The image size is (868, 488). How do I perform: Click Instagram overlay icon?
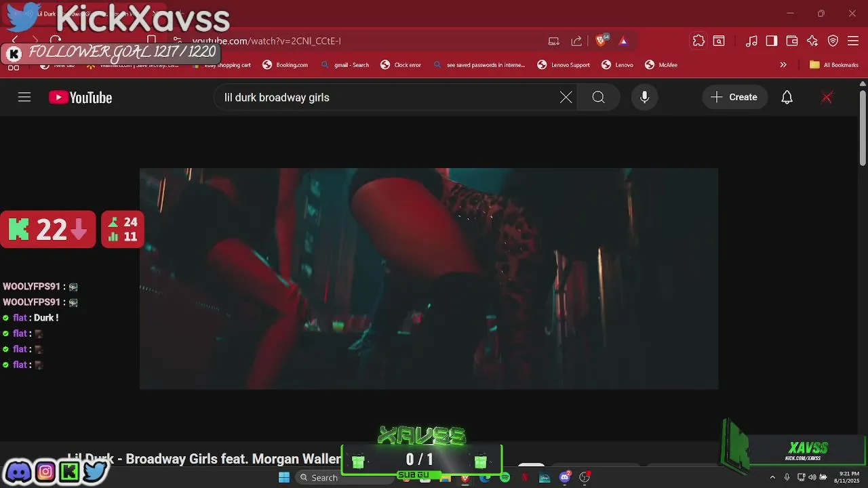pyautogui.click(x=45, y=471)
